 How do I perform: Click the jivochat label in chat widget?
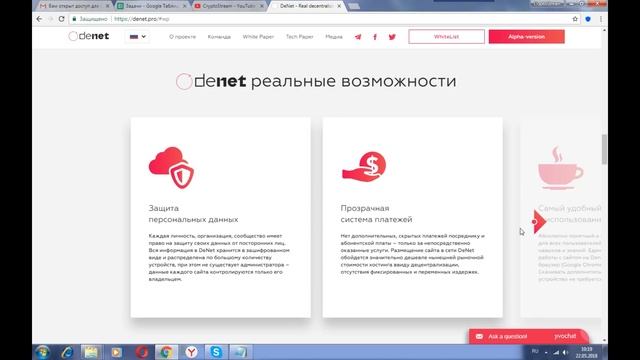pyautogui.click(x=565, y=336)
